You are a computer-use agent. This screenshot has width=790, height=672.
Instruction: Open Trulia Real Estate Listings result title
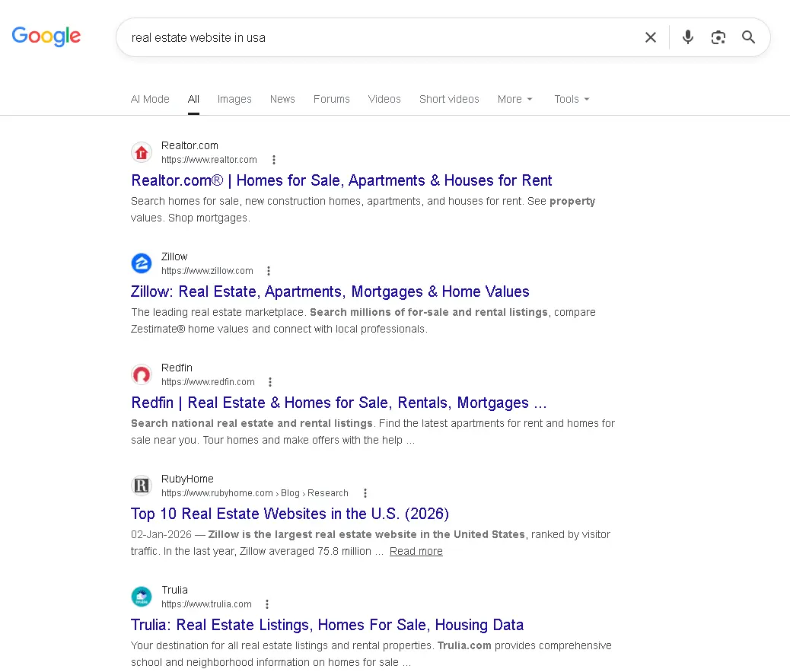pyautogui.click(x=327, y=625)
